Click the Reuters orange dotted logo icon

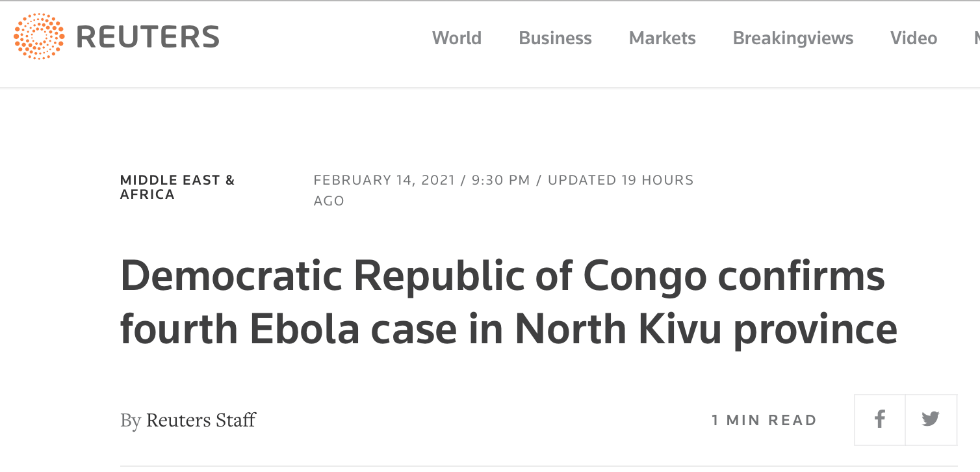click(x=39, y=37)
